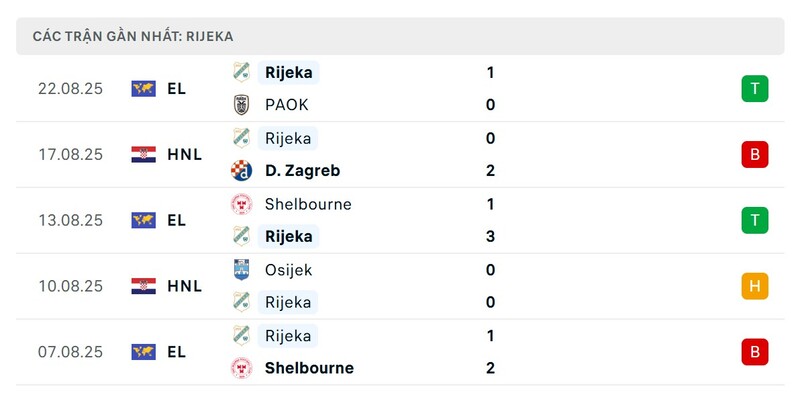This screenshot has height=401, width=800.
Task: Click the orange H badge for Osijek match
Action: [755, 286]
